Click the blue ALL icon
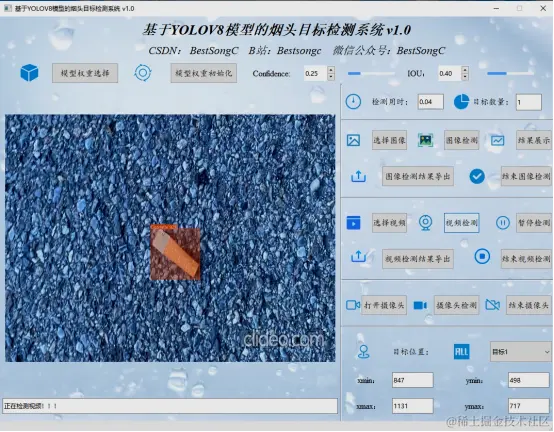The height and width of the screenshot is (432, 554). [x=461, y=352]
